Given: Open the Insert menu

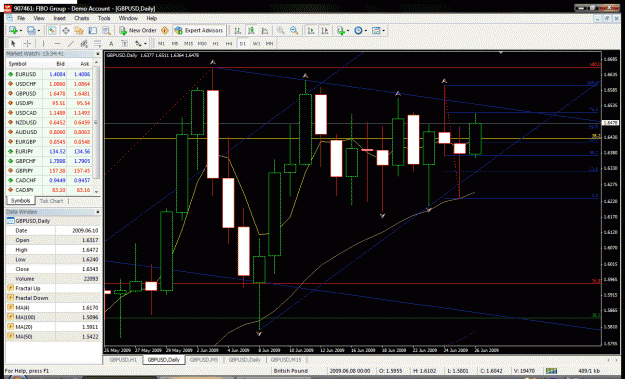Looking at the screenshot, I should tap(59, 18).
